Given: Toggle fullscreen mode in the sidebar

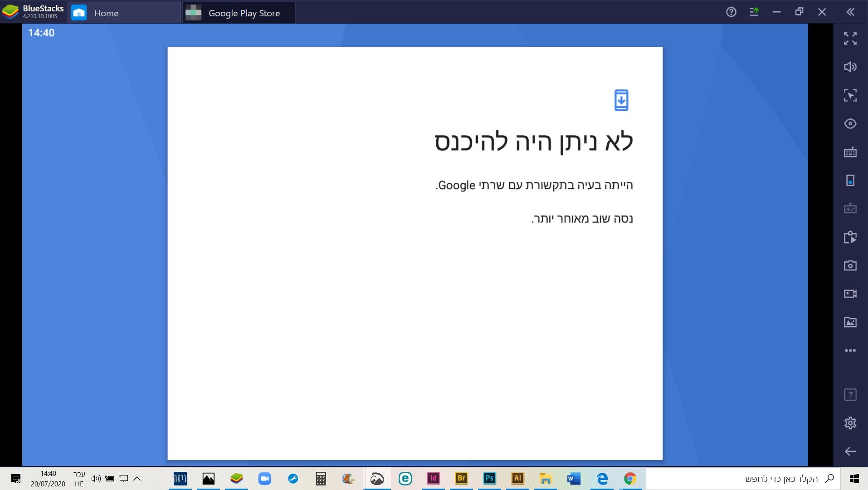Looking at the screenshot, I should pyautogui.click(x=850, y=39).
